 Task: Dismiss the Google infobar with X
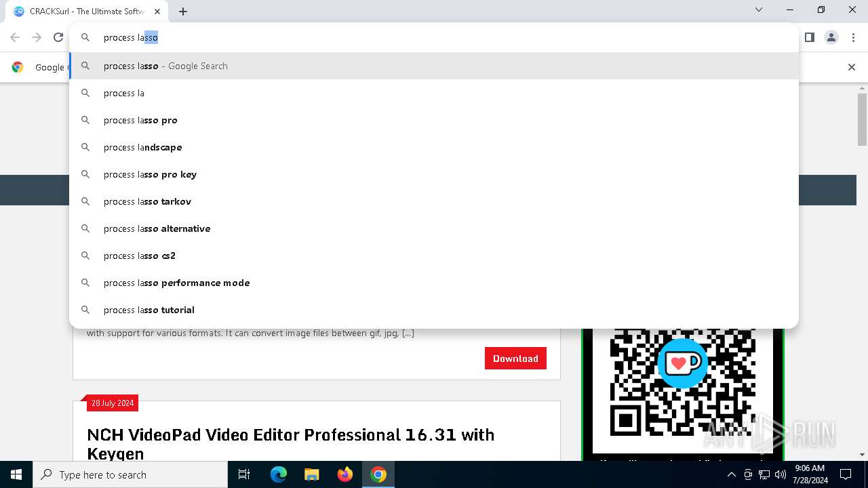point(852,67)
